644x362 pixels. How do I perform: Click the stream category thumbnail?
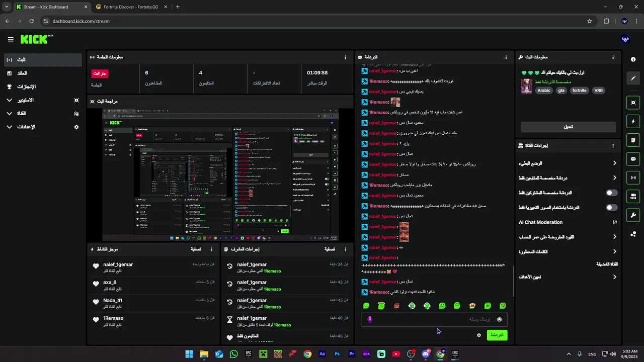(526, 86)
